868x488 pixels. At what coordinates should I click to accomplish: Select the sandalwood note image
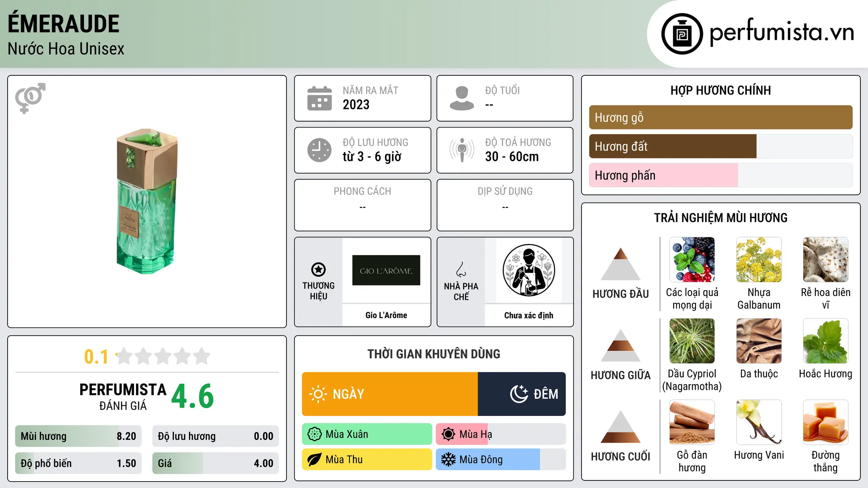[x=692, y=422]
